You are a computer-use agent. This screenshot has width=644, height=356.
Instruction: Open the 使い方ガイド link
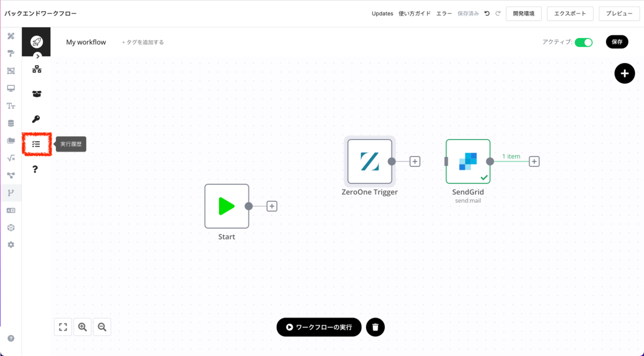click(x=415, y=13)
